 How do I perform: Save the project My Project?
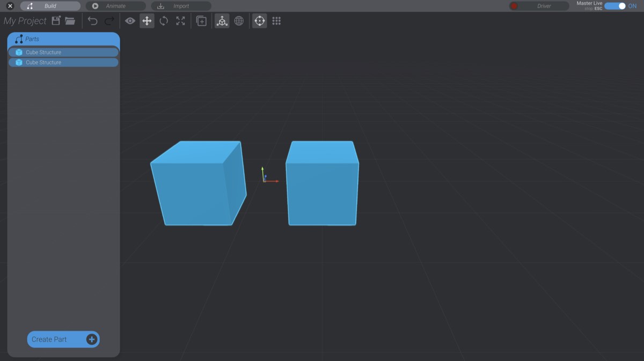(x=56, y=20)
